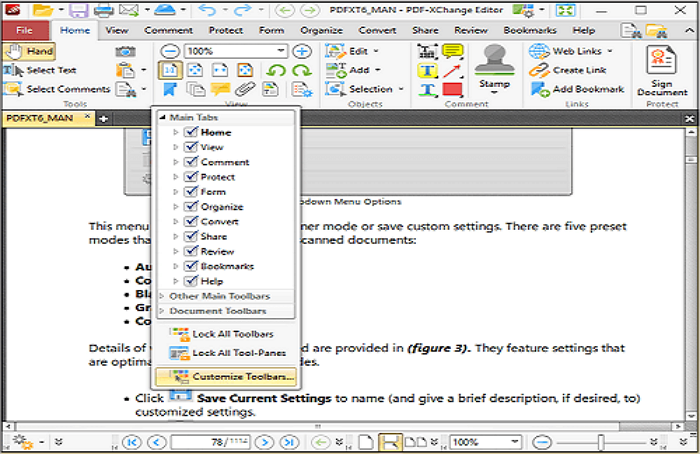Expand the Document Toolbars section
Screen dimensions: 700x454
[215, 311]
